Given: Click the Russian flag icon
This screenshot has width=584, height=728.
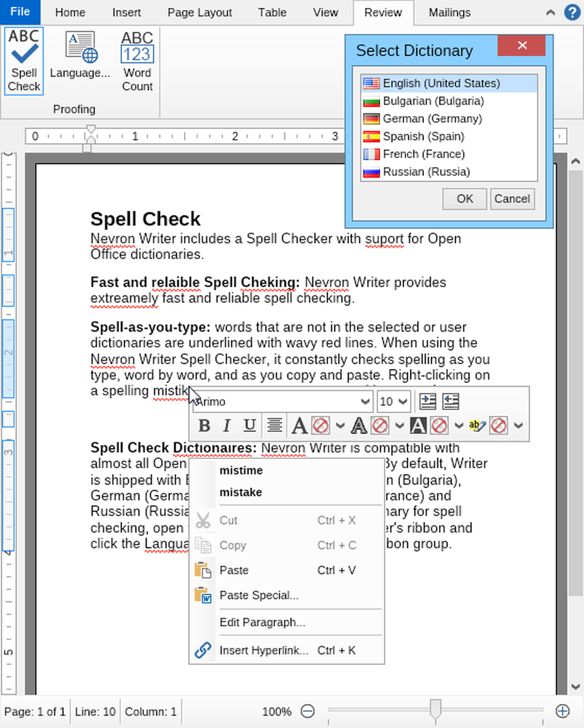Looking at the screenshot, I should [x=371, y=172].
